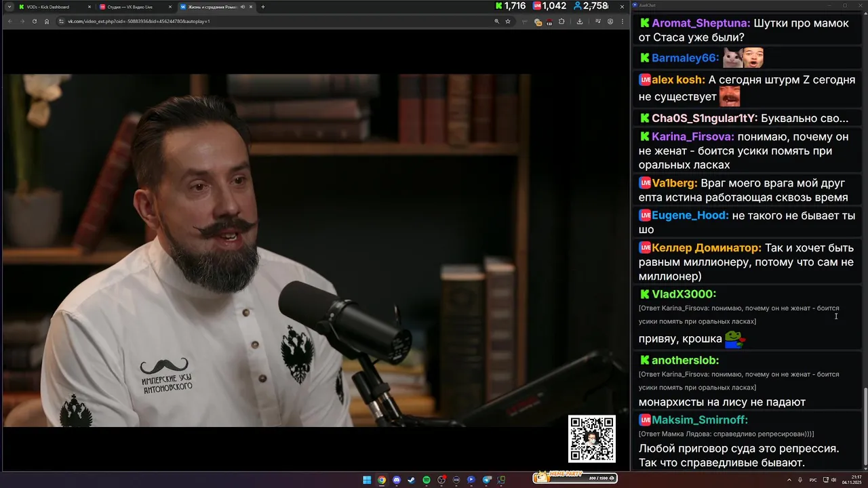Open the tab search dropdown arrow
Image resolution: width=868 pixels, height=488 pixels.
click(9, 7)
